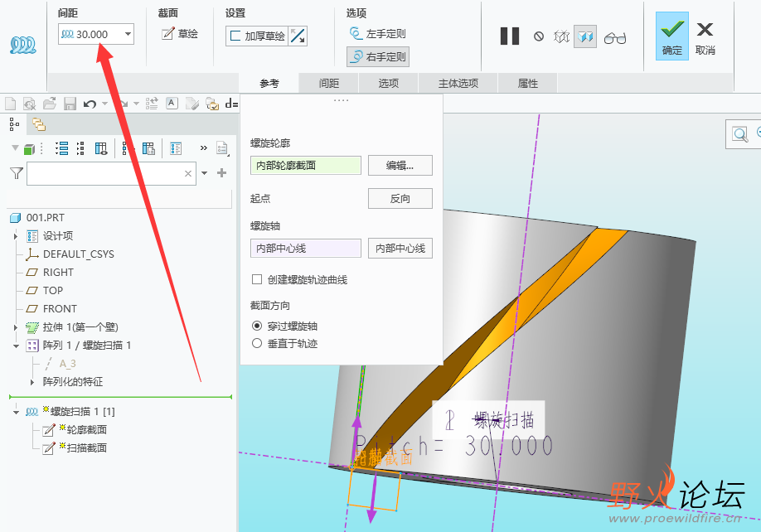Expand the 拉伸 1(第一个壁) feature

(x=16, y=327)
